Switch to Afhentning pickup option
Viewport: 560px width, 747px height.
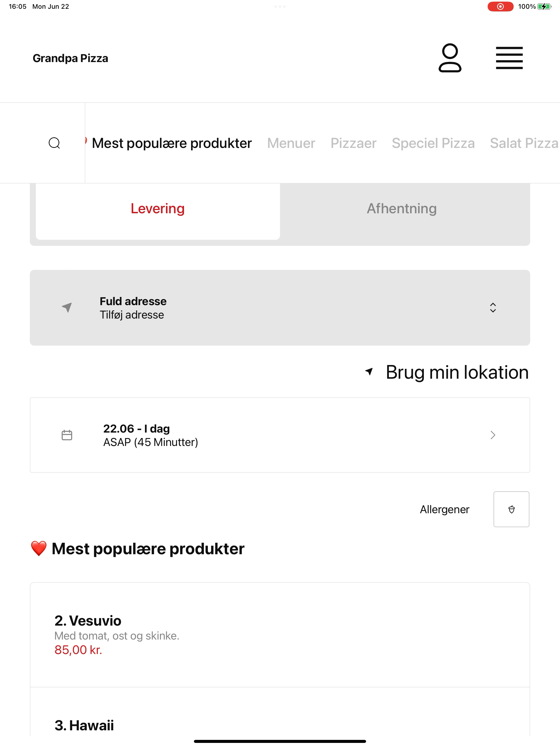click(x=402, y=209)
